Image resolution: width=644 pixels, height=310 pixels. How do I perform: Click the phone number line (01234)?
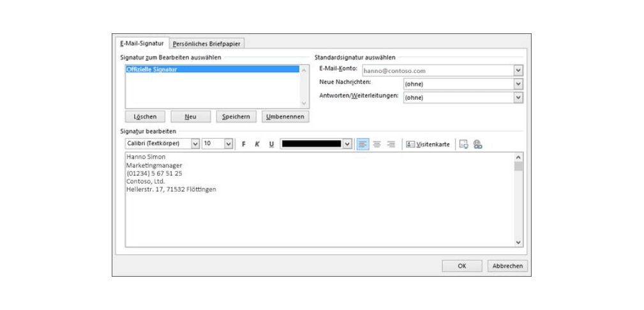[154, 173]
